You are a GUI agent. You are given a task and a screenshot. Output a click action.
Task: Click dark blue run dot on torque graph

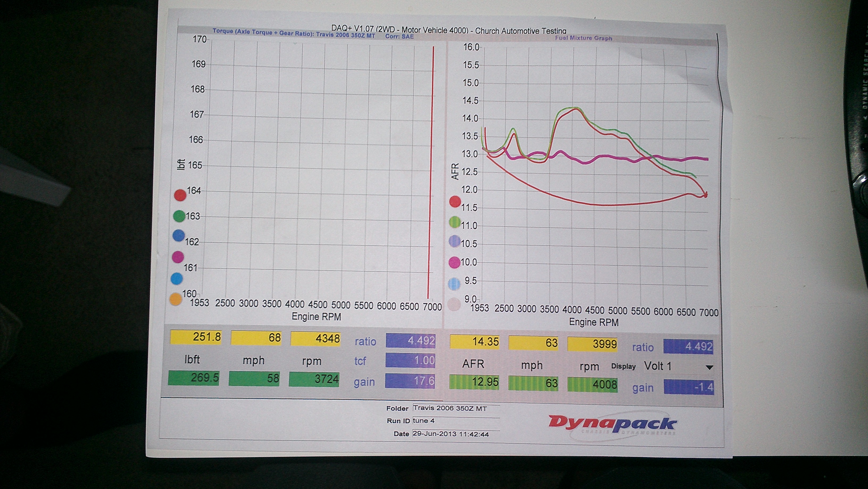(178, 236)
